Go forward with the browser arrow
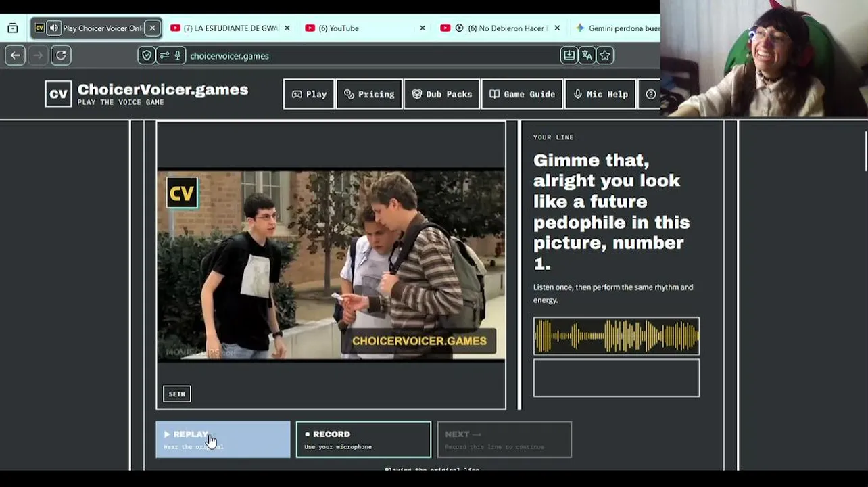This screenshot has height=487, width=868. click(x=38, y=55)
